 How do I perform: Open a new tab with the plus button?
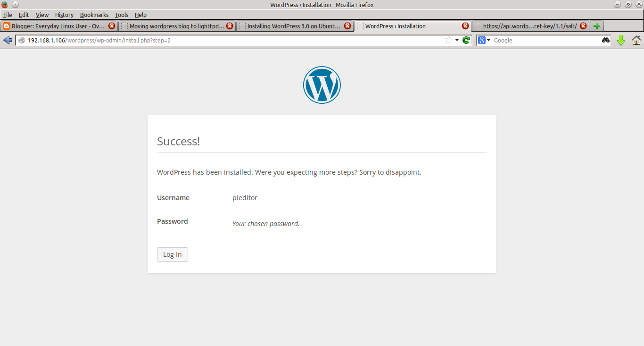[596, 26]
